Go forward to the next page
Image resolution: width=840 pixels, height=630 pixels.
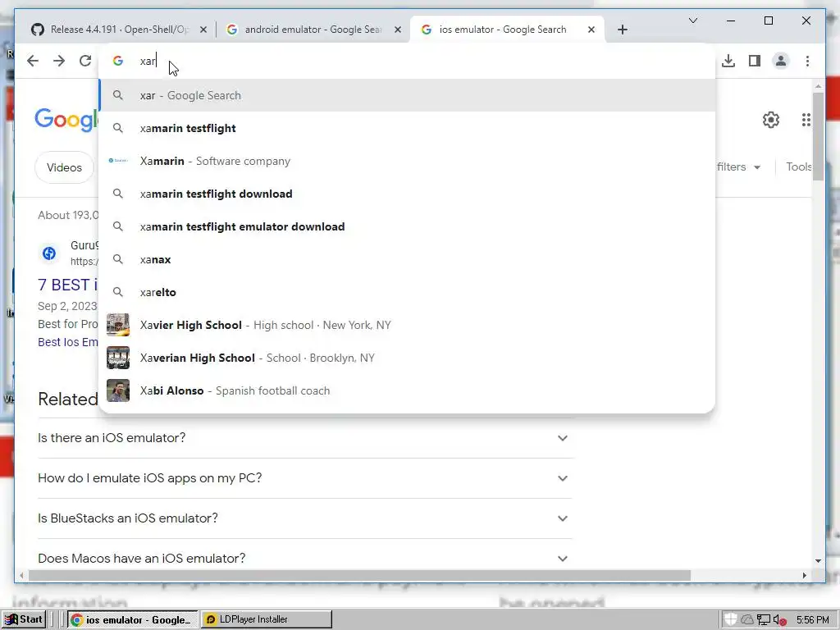[59, 61]
